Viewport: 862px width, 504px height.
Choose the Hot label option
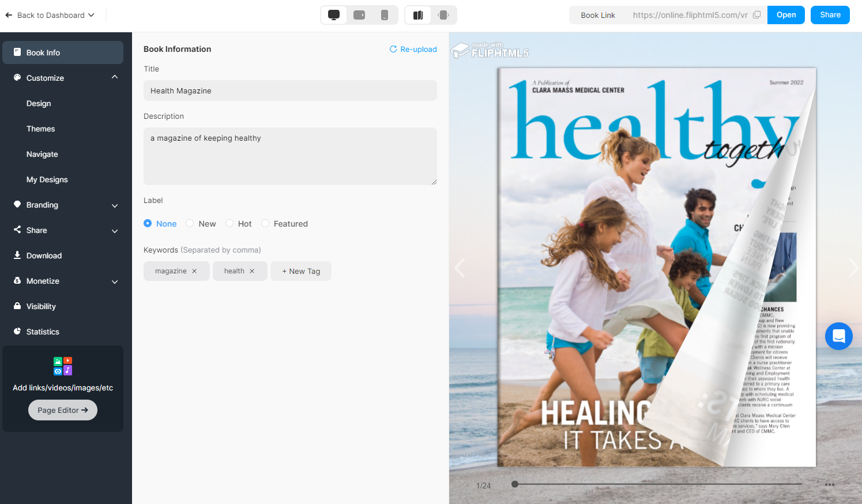(229, 224)
